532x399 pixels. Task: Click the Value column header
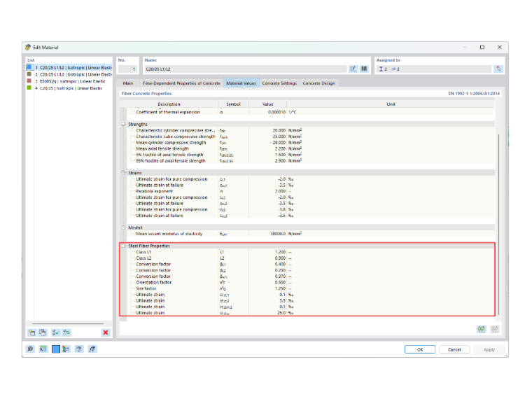pyautogui.click(x=267, y=104)
